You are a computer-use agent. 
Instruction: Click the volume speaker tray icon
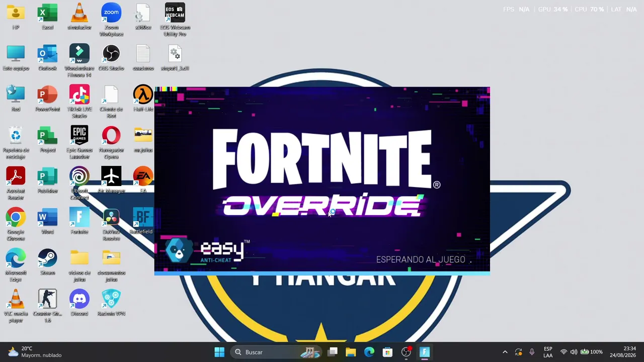coord(574,352)
